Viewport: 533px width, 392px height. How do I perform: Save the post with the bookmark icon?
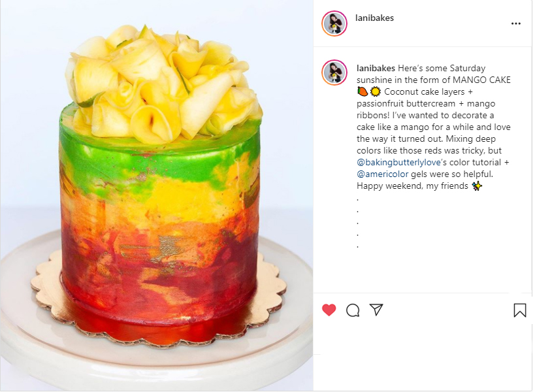pyautogui.click(x=520, y=310)
